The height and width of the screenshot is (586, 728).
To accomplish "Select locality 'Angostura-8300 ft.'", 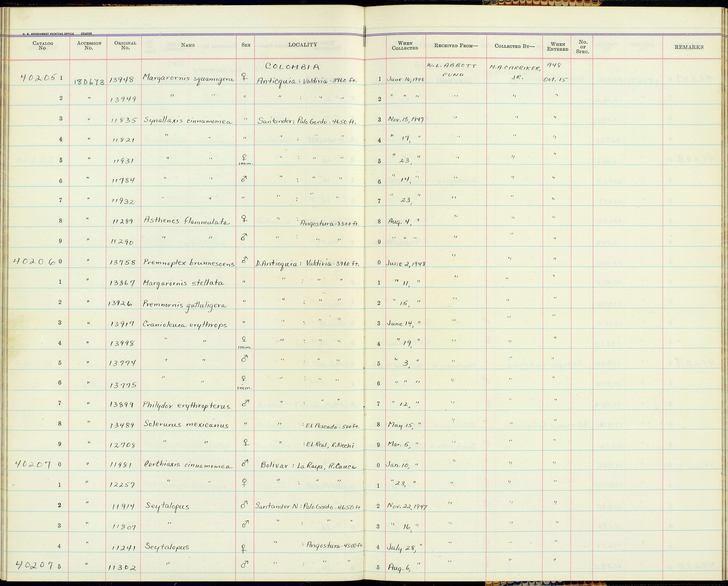I will pos(330,223).
